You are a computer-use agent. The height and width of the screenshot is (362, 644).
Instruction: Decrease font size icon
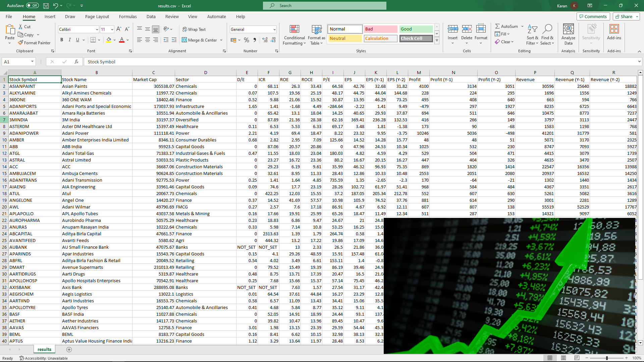tap(127, 29)
